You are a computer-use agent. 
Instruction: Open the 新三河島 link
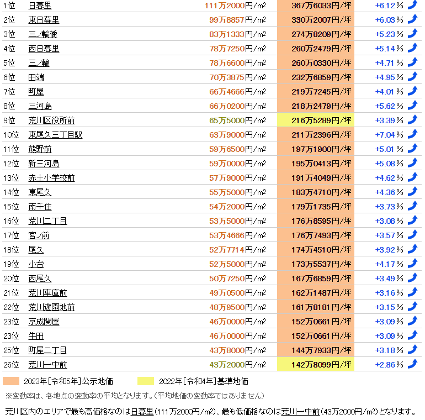pos(44,163)
